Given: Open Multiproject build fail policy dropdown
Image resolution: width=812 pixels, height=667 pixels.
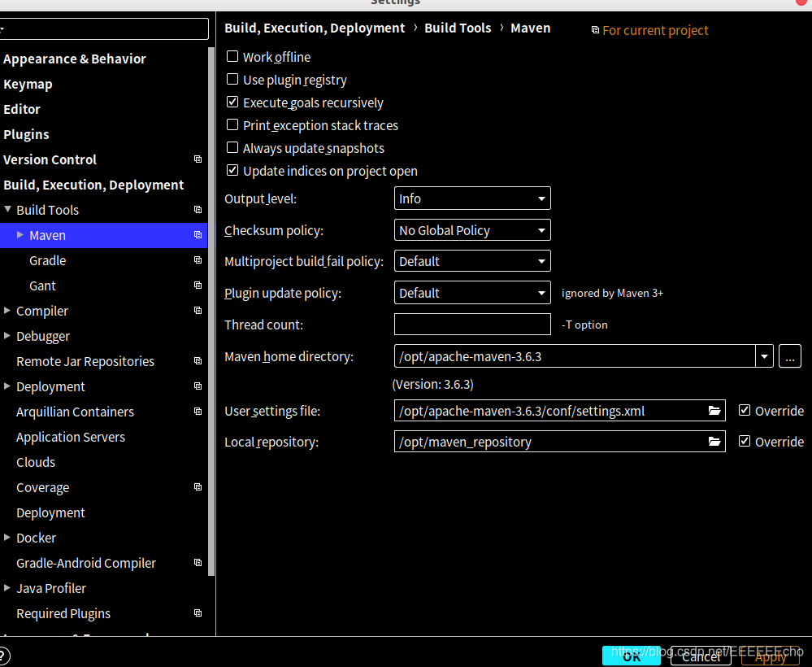Looking at the screenshot, I should pyautogui.click(x=472, y=261).
